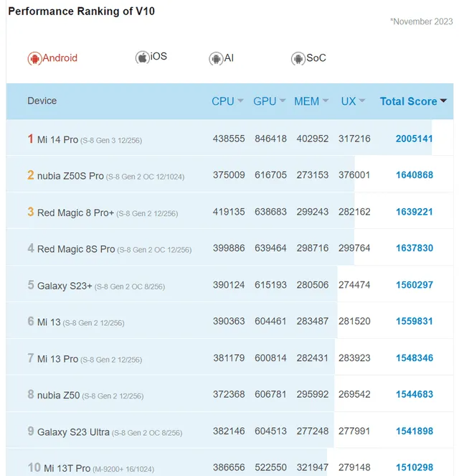
Task: Click the November 2023 date note
Action: point(422,22)
